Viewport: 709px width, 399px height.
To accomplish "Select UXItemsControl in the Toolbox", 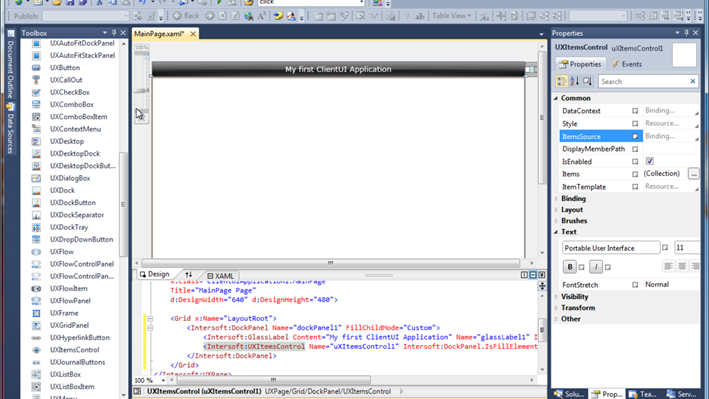I will (74, 350).
